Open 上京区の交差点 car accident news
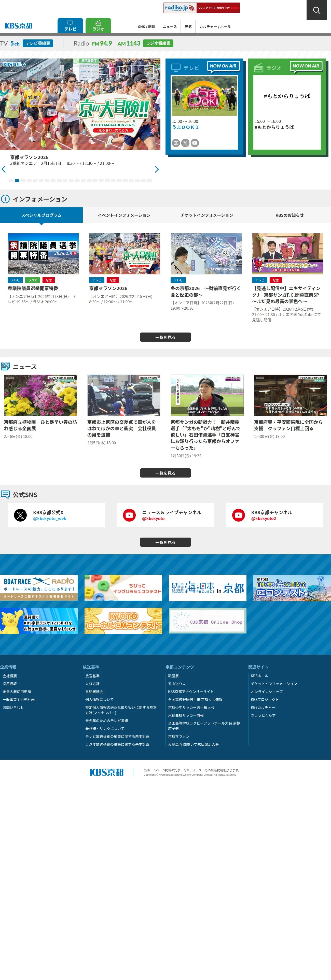Screen dimensions: 331x980 (123, 410)
